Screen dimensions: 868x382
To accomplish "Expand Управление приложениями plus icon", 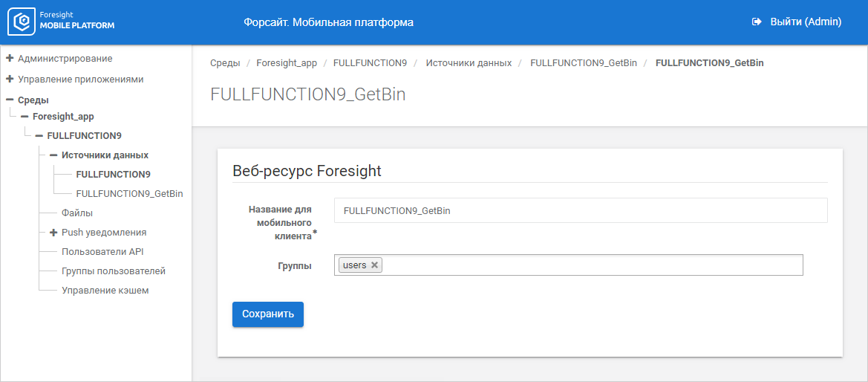I will 10,79.
